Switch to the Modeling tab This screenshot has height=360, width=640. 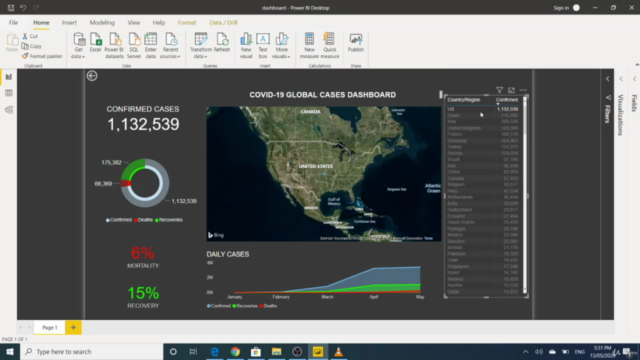pyautogui.click(x=102, y=22)
